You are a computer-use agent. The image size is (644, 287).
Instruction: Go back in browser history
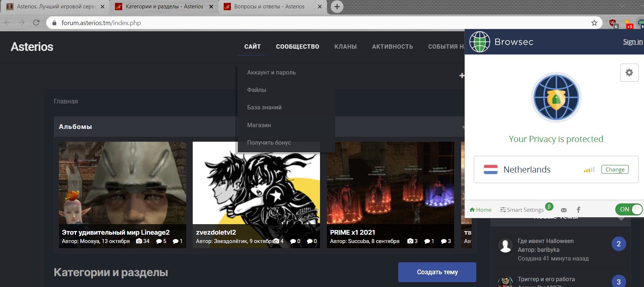(7, 23)
